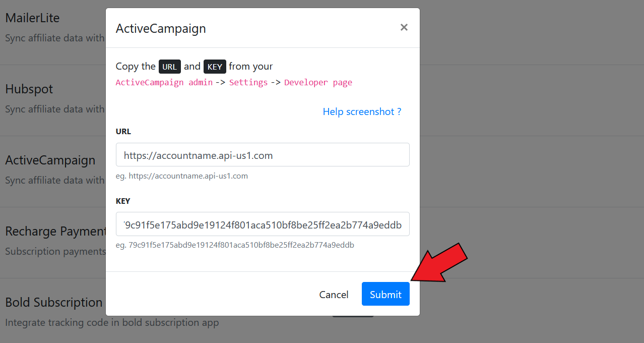This screenshot has height=343, width=644.
Task: Select the pink 'Settings' code text
Action: (248, 82)
